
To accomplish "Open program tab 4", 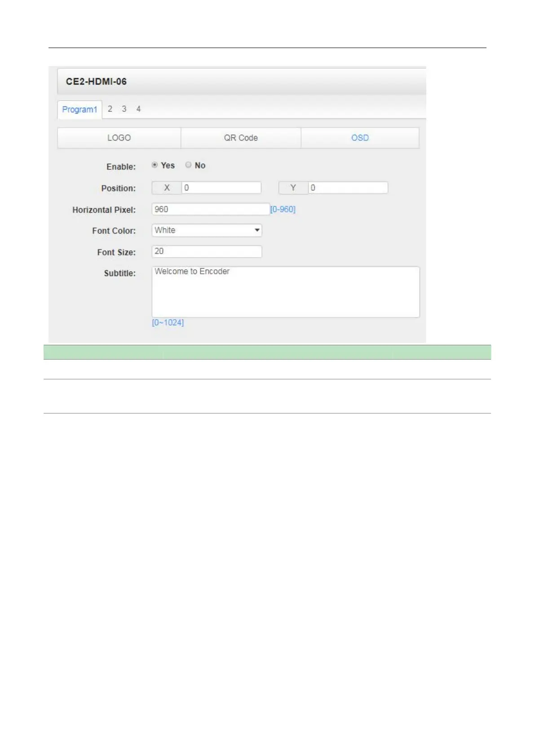I will (138, 109).
